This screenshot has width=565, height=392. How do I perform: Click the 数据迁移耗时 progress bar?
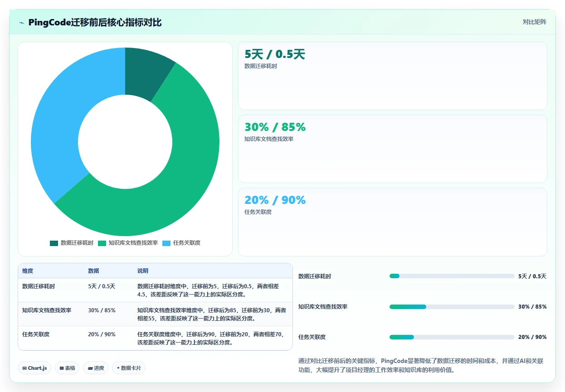pyautogui.click(x=452, y=276)
